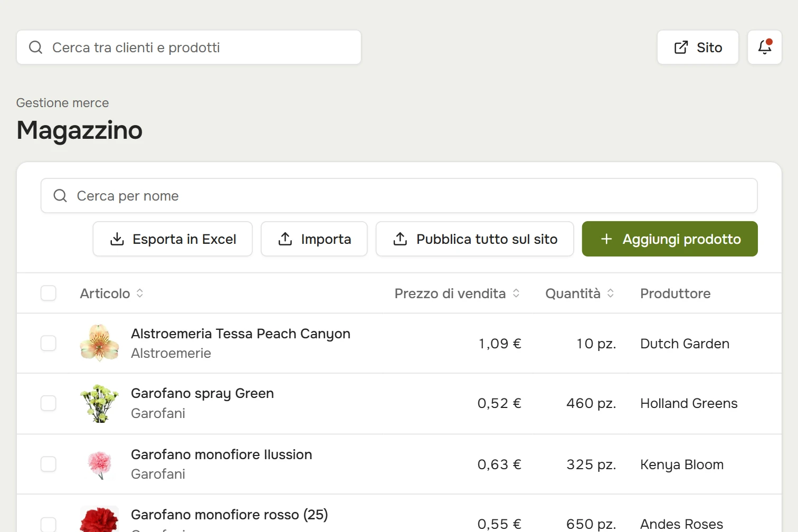Open the Sito external link button
The image size is (798, 532).
coord(698,47)
